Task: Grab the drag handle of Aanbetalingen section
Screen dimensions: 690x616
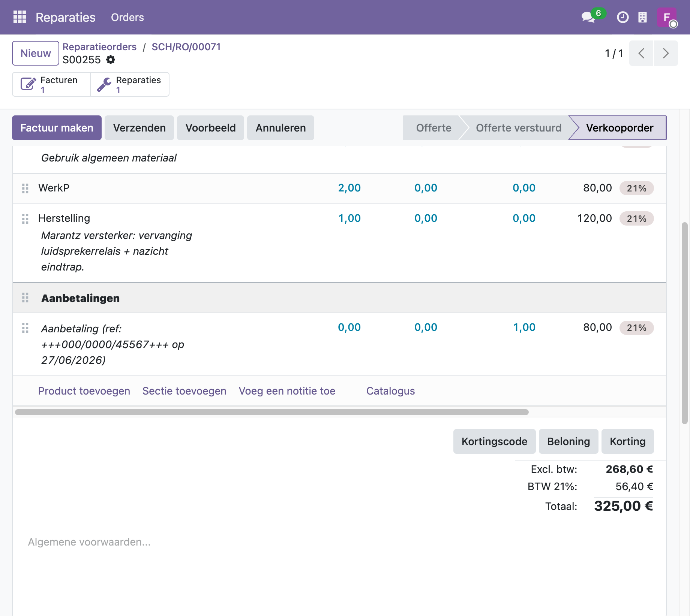Action: [25, 298]
